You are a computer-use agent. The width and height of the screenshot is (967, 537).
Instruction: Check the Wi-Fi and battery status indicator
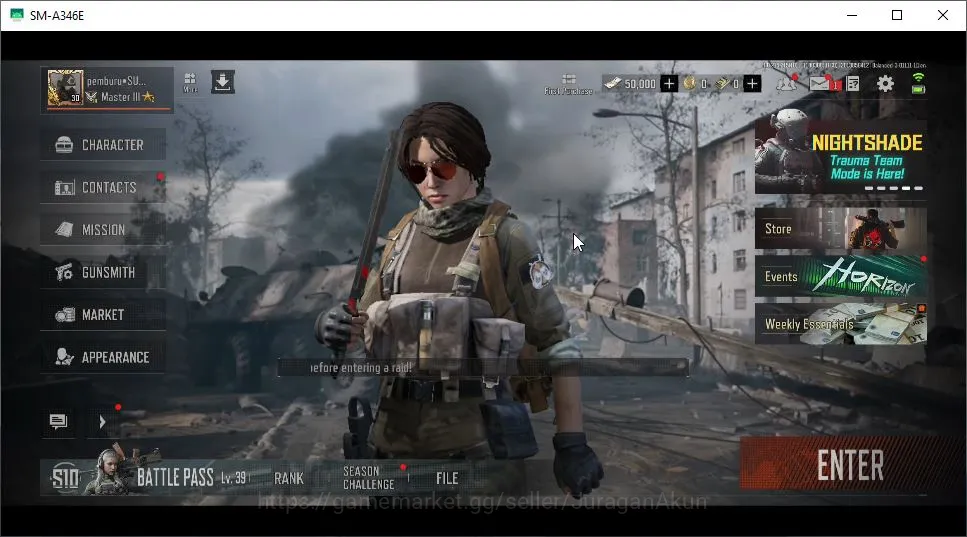(918, 83)
